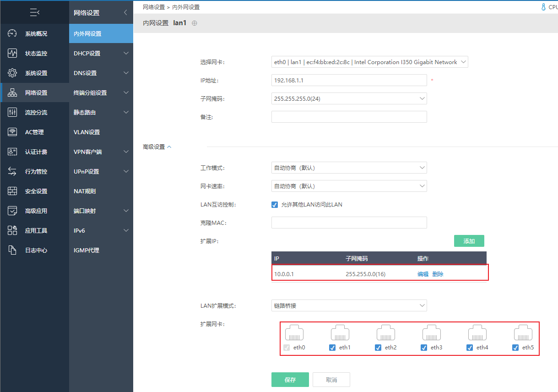Open the UPnP设置 menu item
Screen dimensions: 558x392
tap(101, 171)
